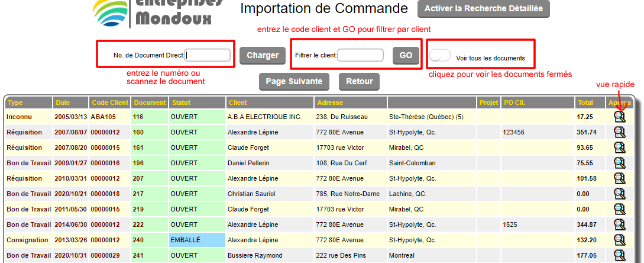This screenshot has height=263, width=644.
Task: Click preview icon for document 161
Action: [x=619, y=147]
